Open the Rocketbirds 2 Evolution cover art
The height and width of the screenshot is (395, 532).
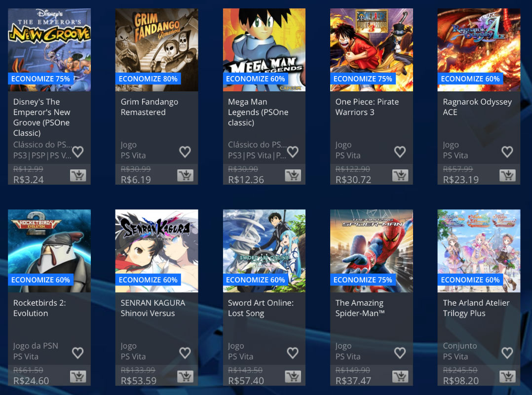[49, 251]
